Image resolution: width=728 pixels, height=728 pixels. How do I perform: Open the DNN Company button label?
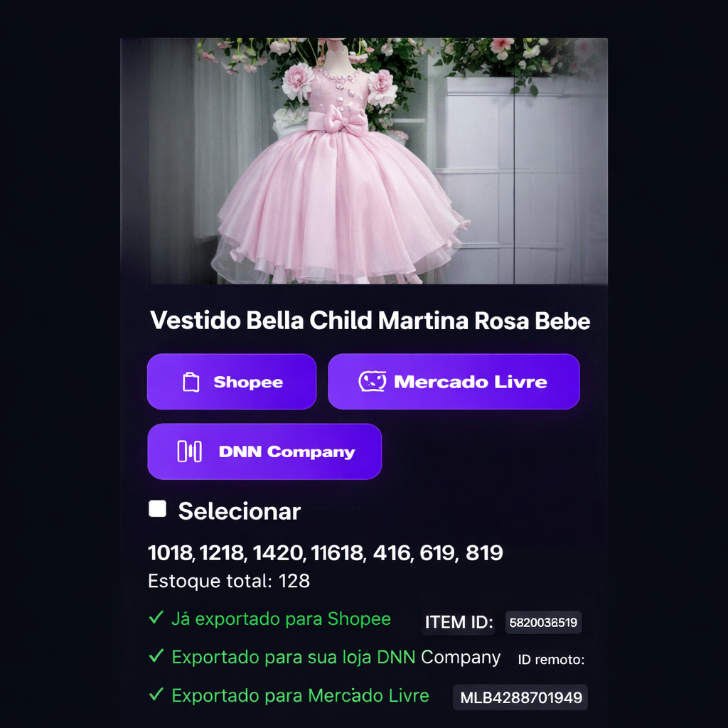click(287, 451)
